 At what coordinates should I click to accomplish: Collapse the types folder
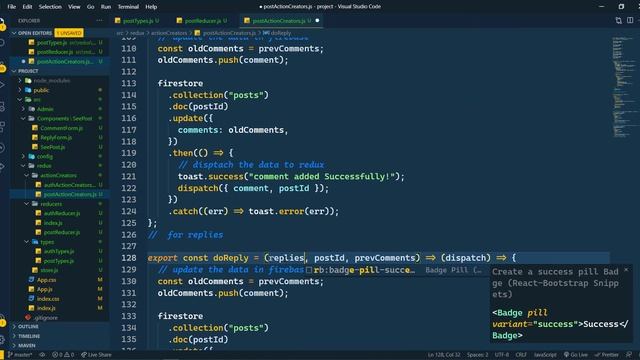point(27,242)
